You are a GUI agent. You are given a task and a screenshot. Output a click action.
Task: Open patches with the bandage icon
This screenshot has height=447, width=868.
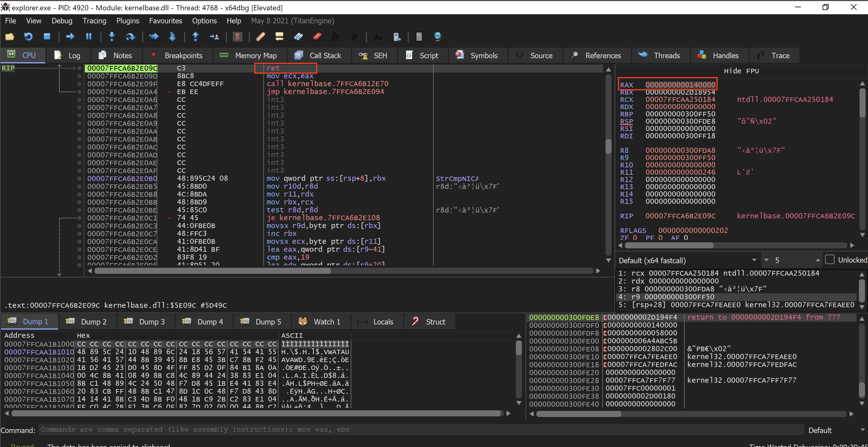[x=260, y=37]
